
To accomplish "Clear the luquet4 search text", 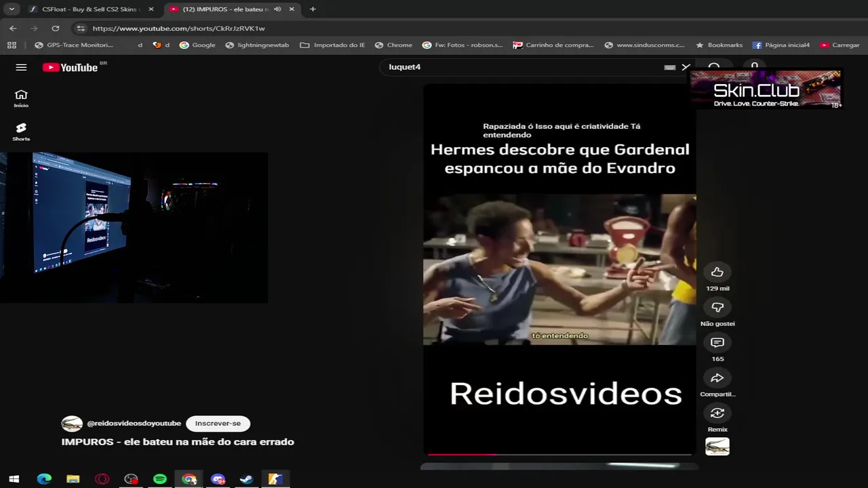I will tap(686, 67).
